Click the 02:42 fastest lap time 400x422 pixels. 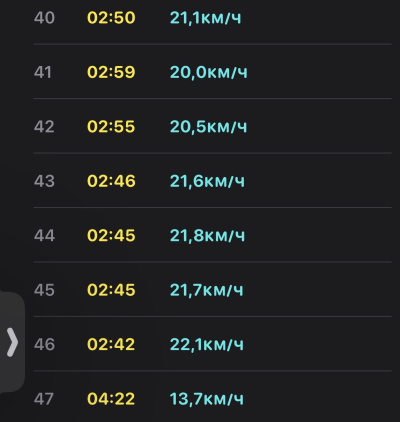click(111, 344)
